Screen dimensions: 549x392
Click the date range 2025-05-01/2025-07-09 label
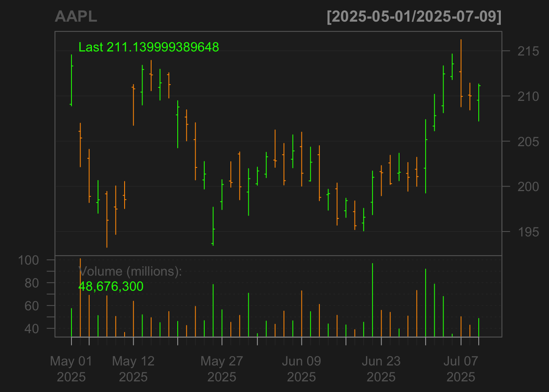(x=414, y=17)
